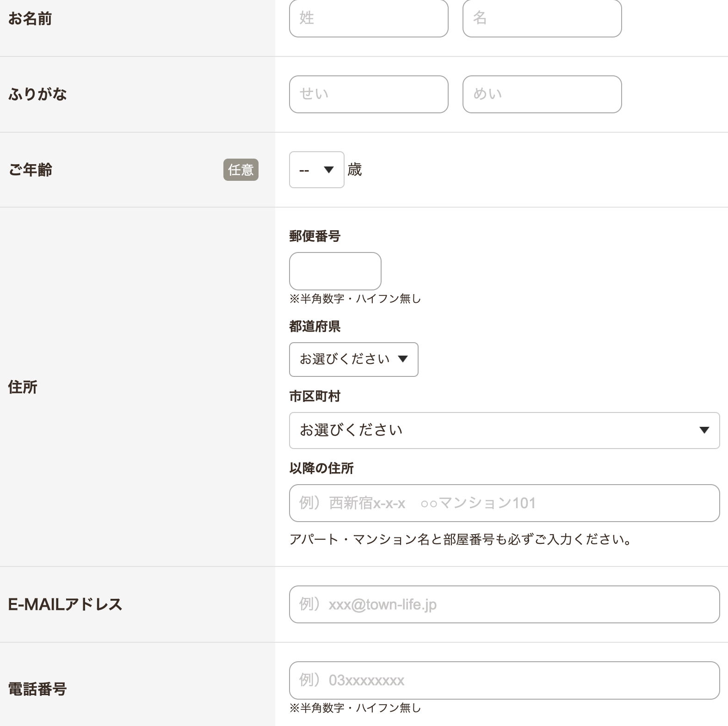Click the アパート・マンション名 note text
Screen dimensions: 728x726
coord(461,539)
